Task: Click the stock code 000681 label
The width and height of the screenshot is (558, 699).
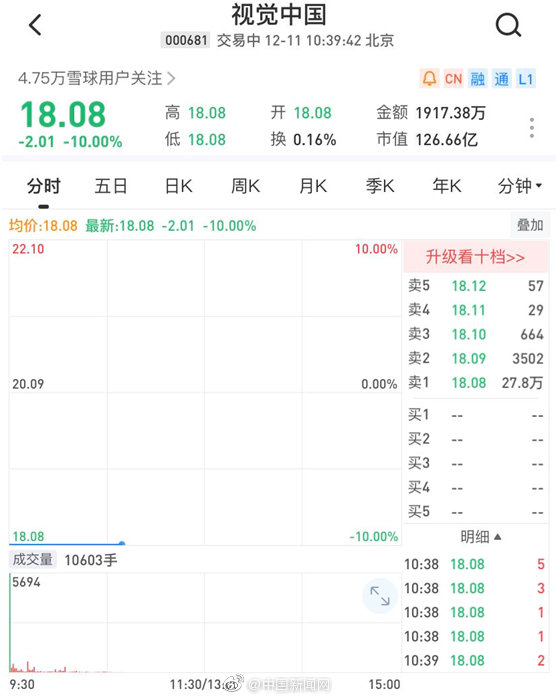Action: point(185,41)
